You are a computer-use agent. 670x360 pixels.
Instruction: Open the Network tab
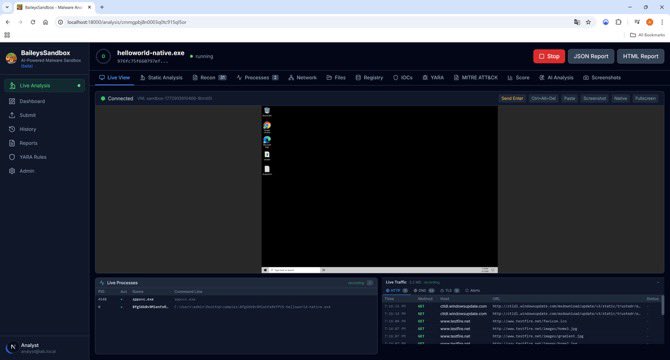[x=303, y=78]
